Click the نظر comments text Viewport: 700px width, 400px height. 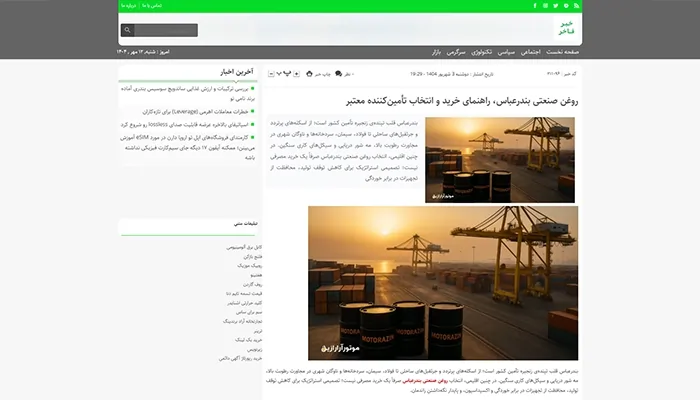(x=347, y=74)
